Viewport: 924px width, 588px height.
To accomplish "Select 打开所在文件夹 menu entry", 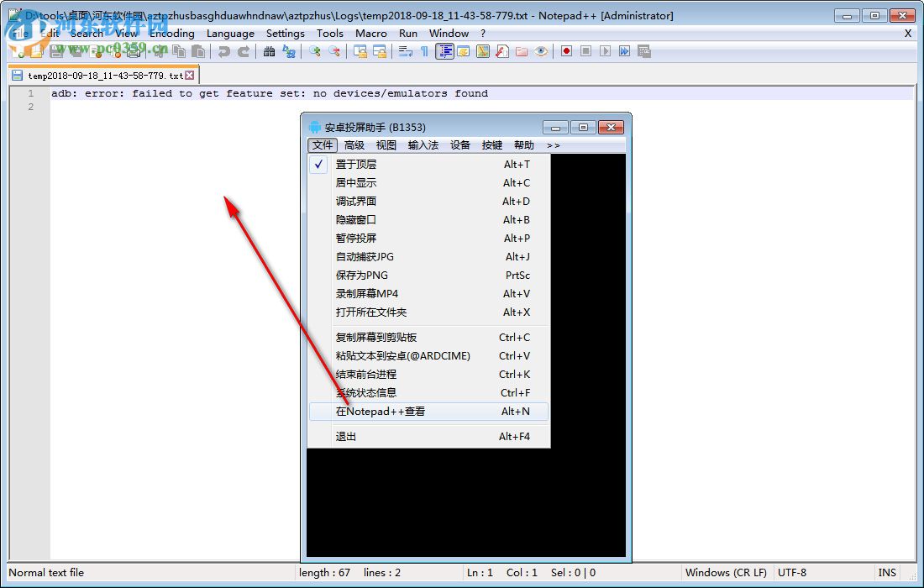I will (x=429, y=312).
